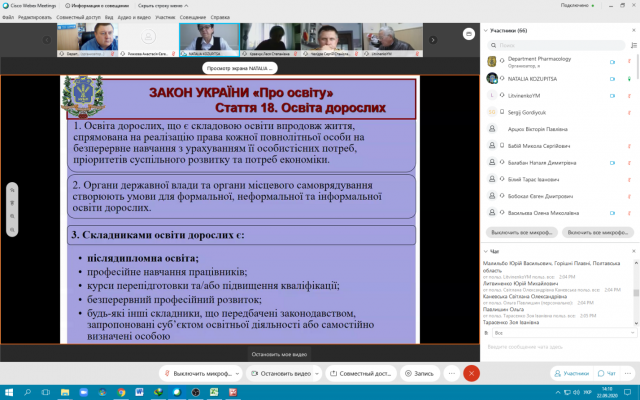Viewport: 640px width, 400px height.
Task: Click Выключить все микрофоны button
Action: click(522, 232)
